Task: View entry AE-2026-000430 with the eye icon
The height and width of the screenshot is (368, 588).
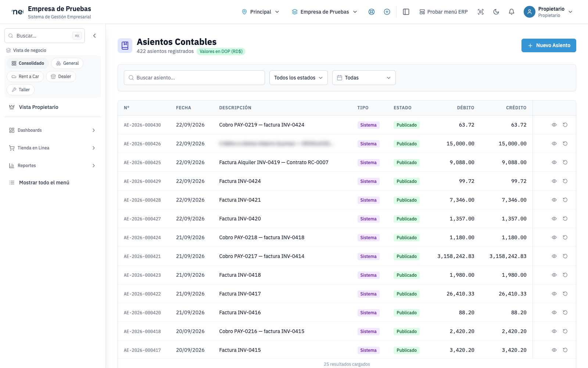Action: pyautogui.click(x=554, y=125)
